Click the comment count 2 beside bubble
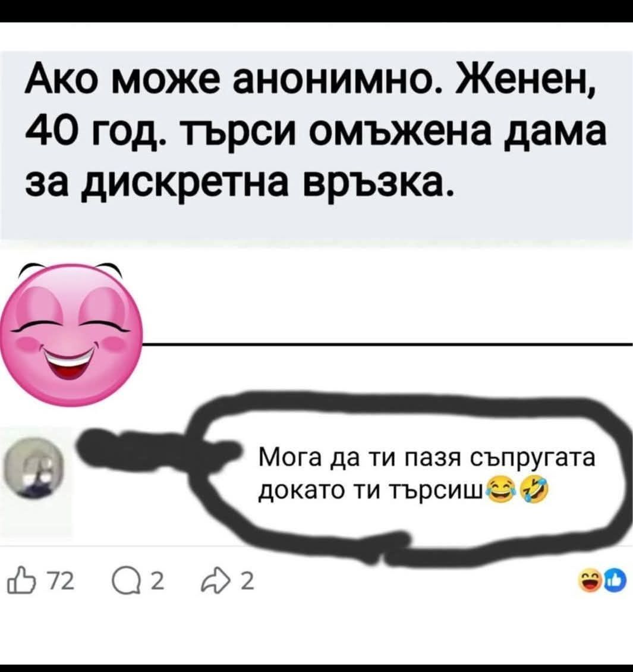 tap(158, 582)
